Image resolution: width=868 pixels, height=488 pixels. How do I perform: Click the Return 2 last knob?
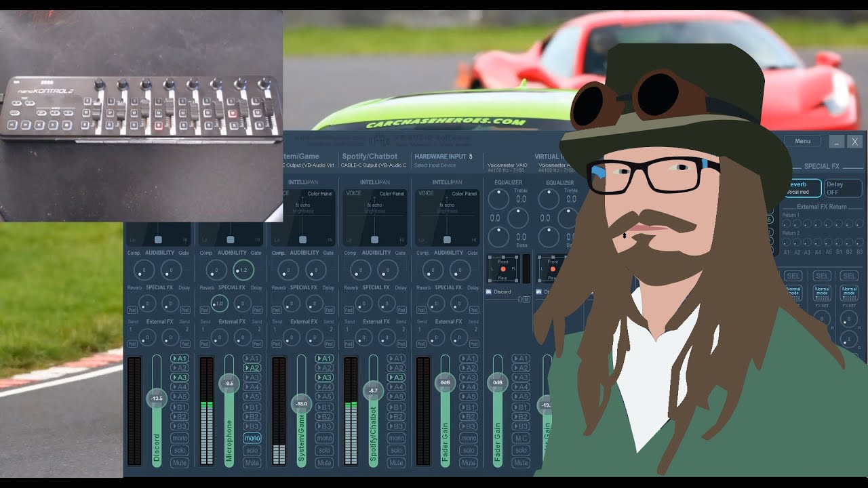click(x=859, y=241)
